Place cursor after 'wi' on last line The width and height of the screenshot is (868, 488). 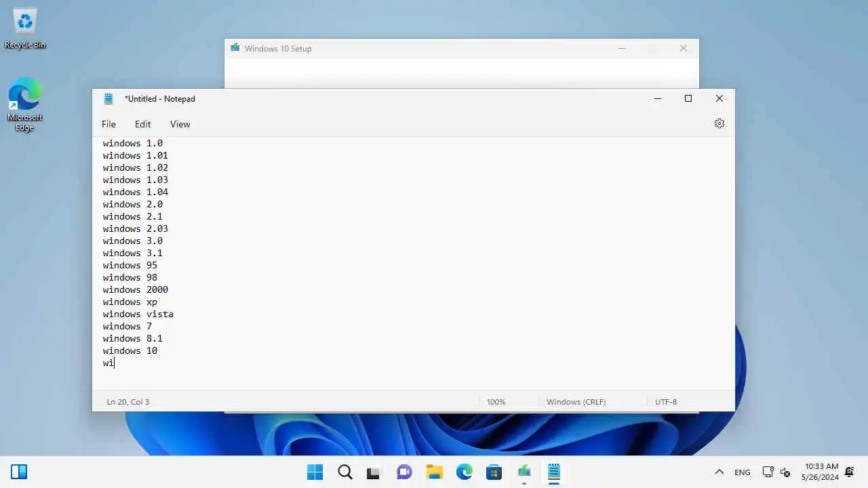(x=115, y=363)
